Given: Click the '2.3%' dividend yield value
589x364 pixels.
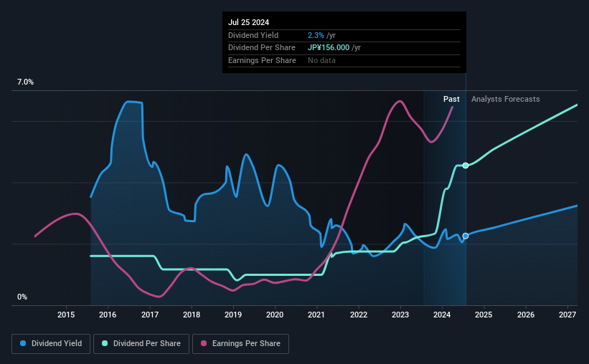Looking at the screenshot, I should (316, 35).
